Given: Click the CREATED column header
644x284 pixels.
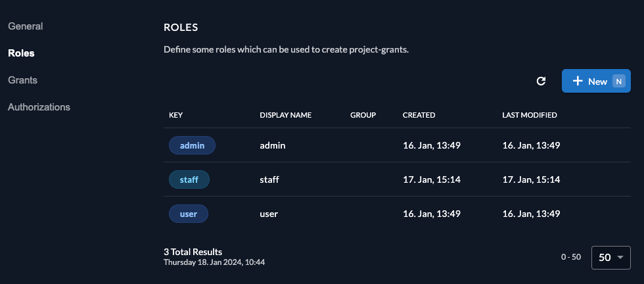Looking at the screenshot, I should [x=419, y=115].
